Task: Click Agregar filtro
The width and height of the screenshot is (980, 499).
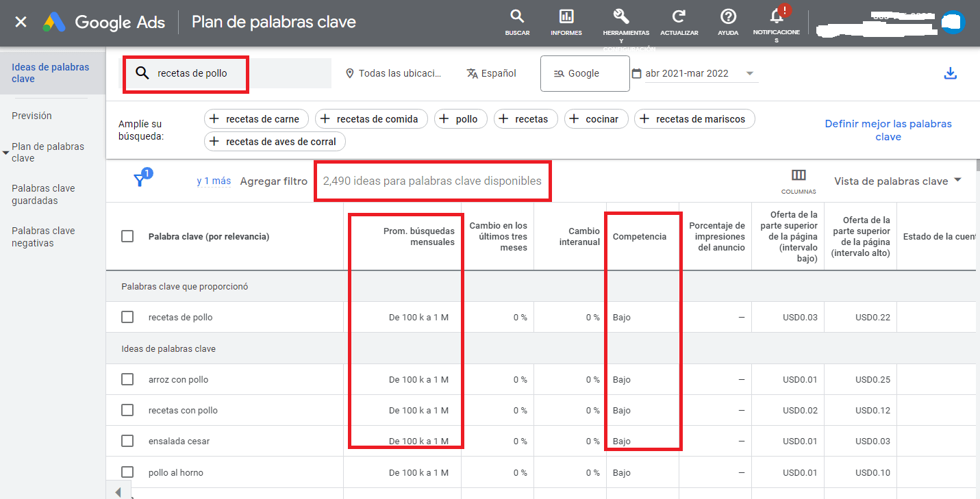Action: [x=273, y=181]
